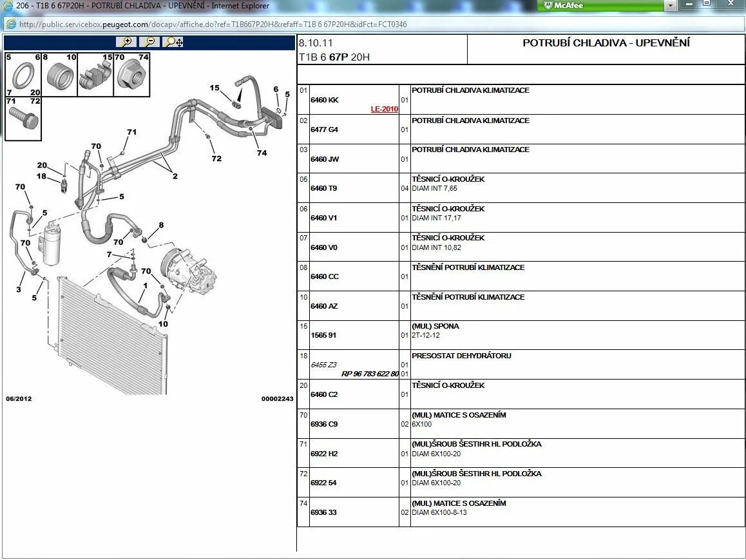This screenshot has height=560, width=746.
Task: Click the Internet Explorer page icon in address bar
Action: [10, 24]
